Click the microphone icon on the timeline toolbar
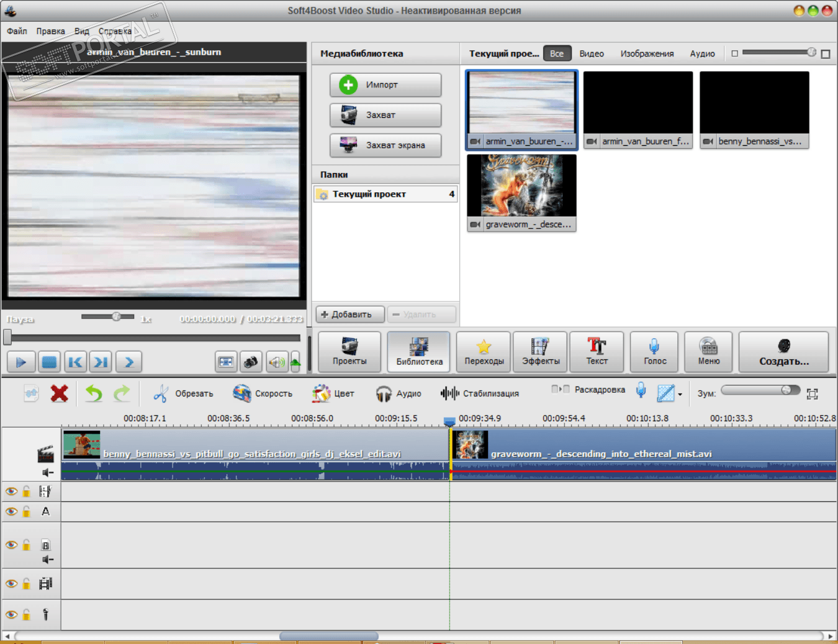 click(x=641, y=391)
